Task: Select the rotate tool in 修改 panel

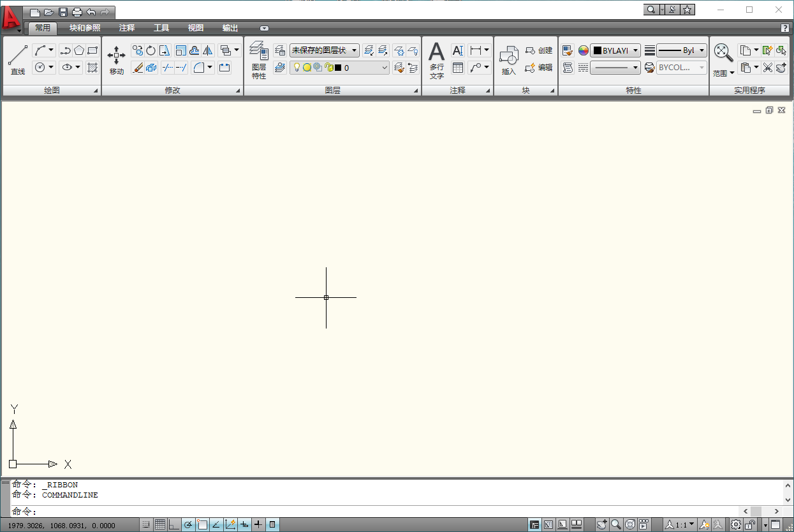Action: click(x=151, y=50)
